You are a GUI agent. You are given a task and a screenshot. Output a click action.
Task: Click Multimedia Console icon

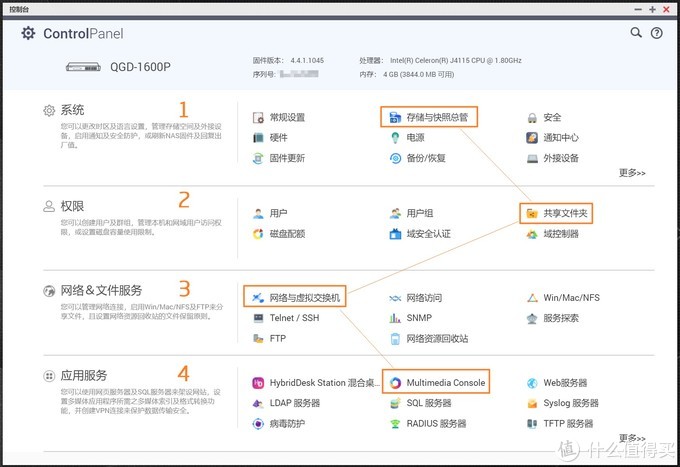[x=395, y=383]
